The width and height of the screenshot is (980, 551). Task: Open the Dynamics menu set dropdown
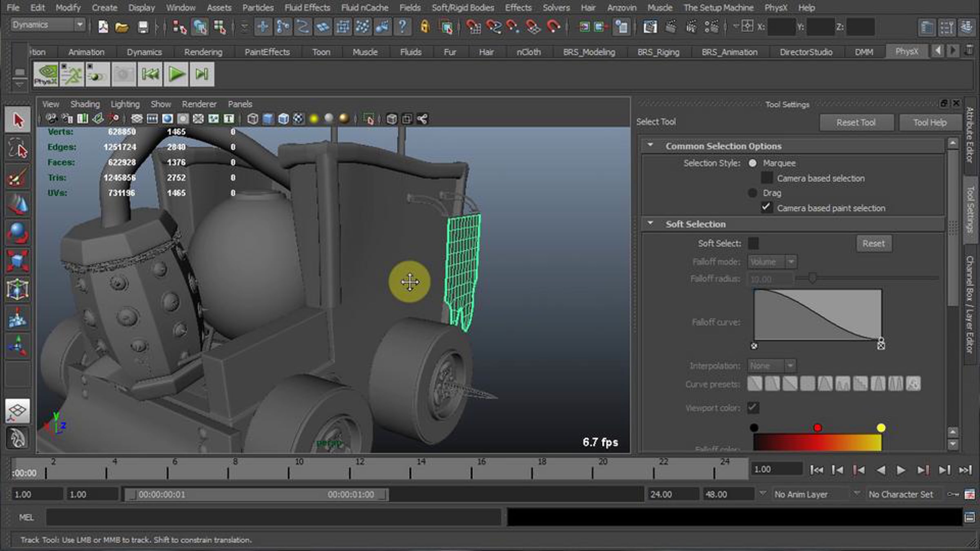(80, 25)
